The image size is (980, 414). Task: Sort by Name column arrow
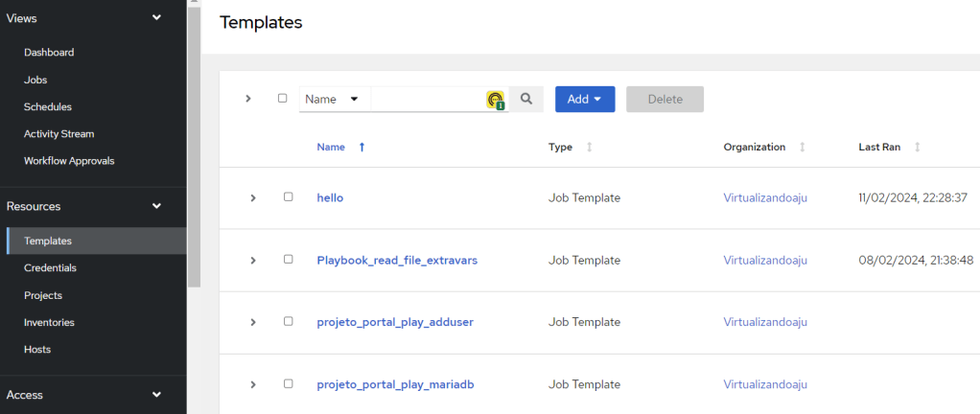pos(362,148)
